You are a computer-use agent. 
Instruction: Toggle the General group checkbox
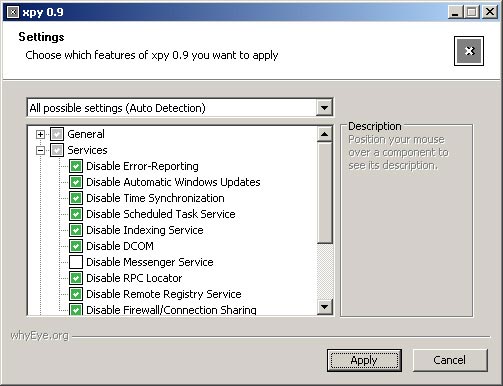(x=57, y=134)
